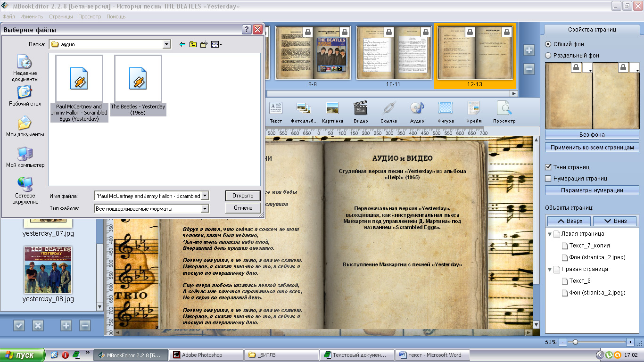Open the Папка folder dropdown

(x=166, y=44)
